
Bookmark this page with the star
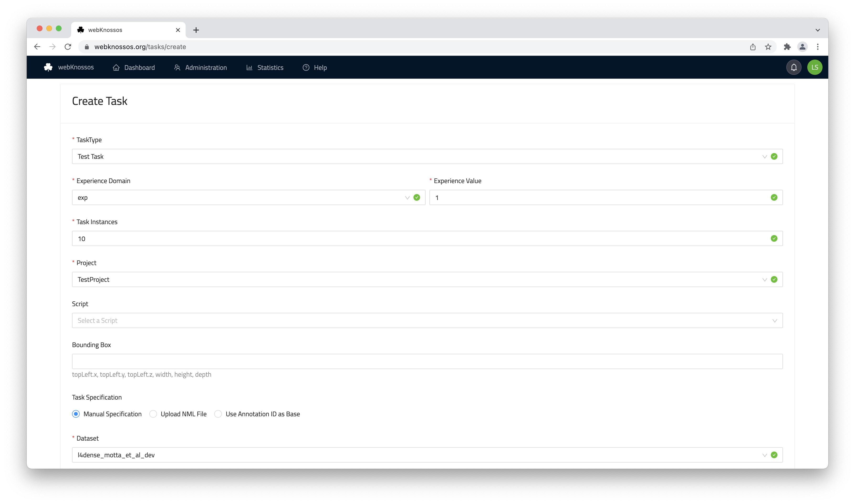(x=768, y=47)
